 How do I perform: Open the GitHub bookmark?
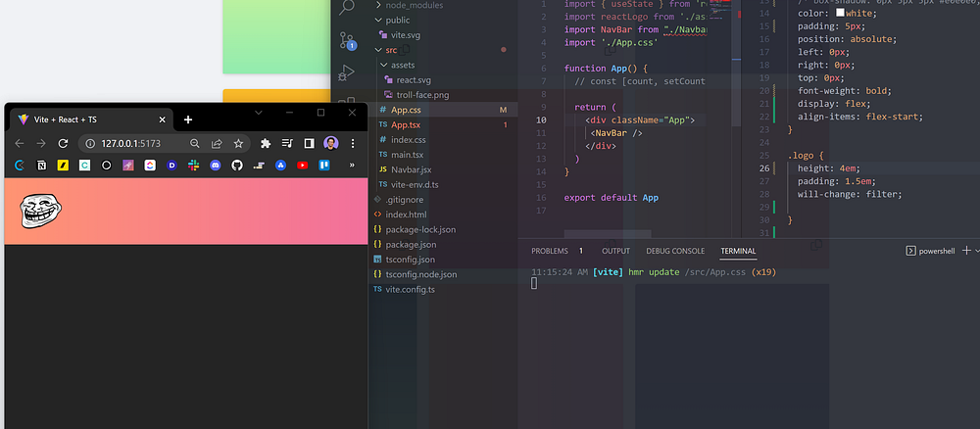pos(237,166)
